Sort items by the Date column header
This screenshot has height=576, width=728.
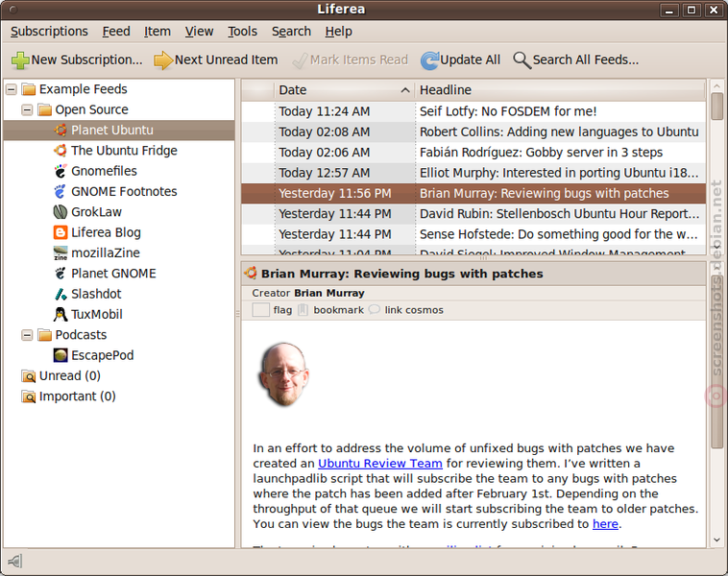pyautogui.click(x=345, y=90)
